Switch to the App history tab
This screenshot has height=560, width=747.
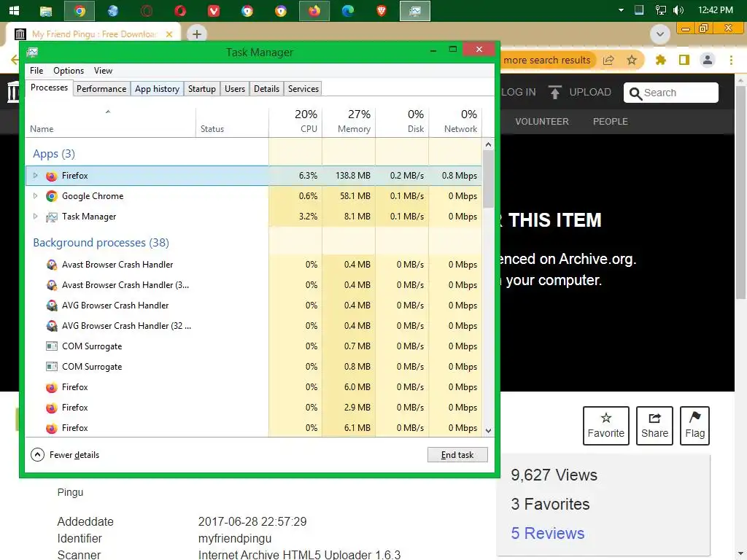(x=158, y=88)
